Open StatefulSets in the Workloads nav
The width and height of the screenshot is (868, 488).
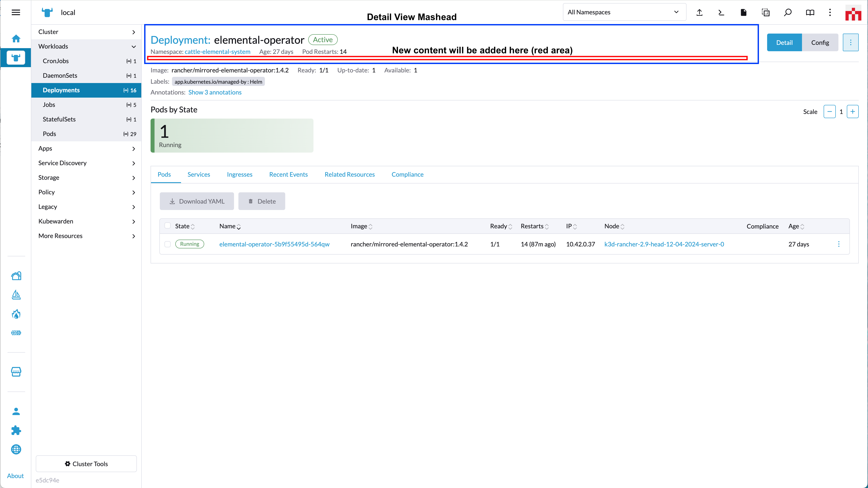(86, 119)
